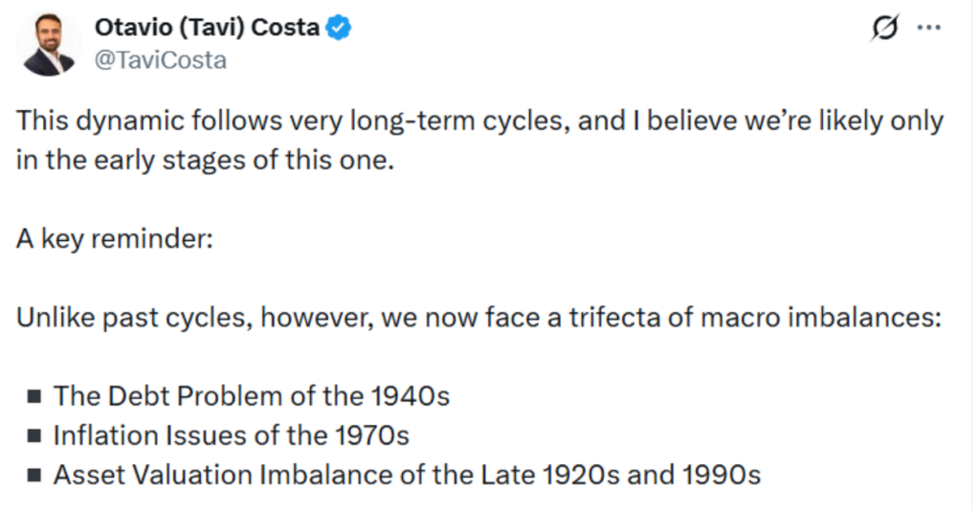Image resolution: width=980 pixels, height=512 pixels.
Task: Click the '1970s' text in second bullet
Action: pyautogui.click(x=371, y=435)
